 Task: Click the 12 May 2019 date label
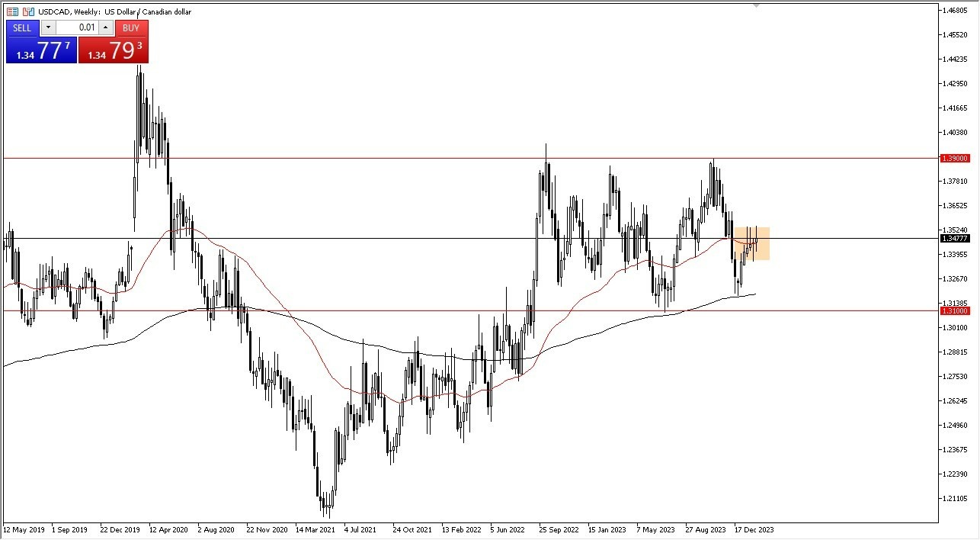point(24,529)
